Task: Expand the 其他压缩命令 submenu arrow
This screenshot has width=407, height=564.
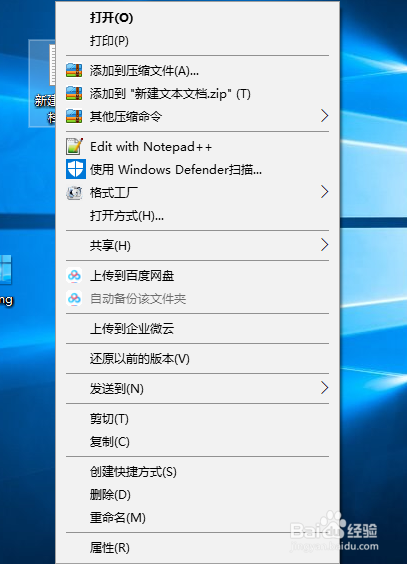Action: tap(324, 116)
